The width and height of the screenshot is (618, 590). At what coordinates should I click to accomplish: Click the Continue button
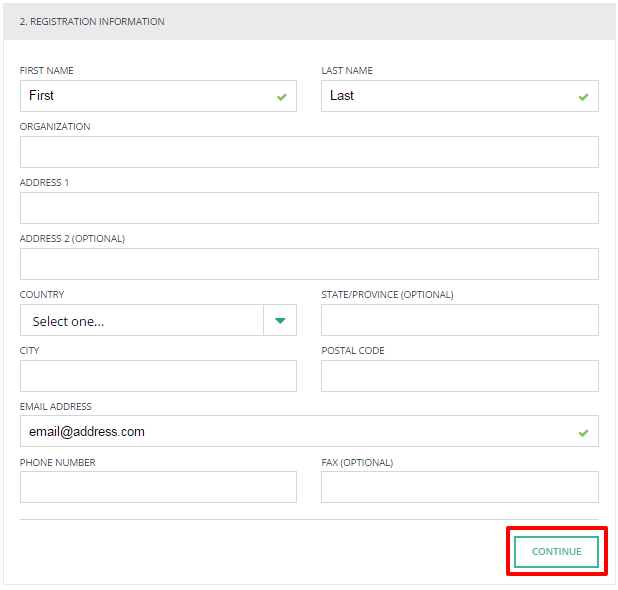(556, 551)
